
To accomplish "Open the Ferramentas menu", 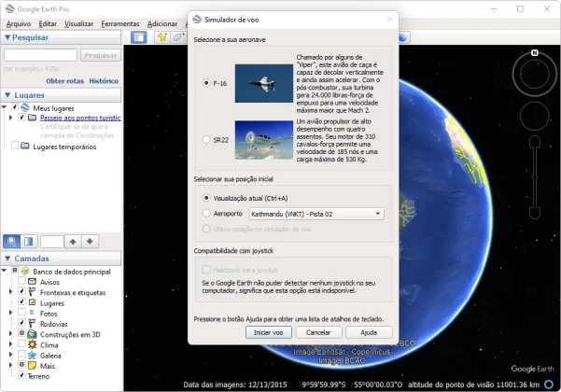I will point(120,23).
